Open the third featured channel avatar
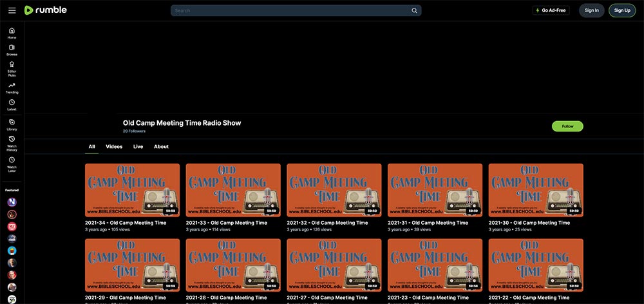The image size is (644, 304). coord(12,226)
